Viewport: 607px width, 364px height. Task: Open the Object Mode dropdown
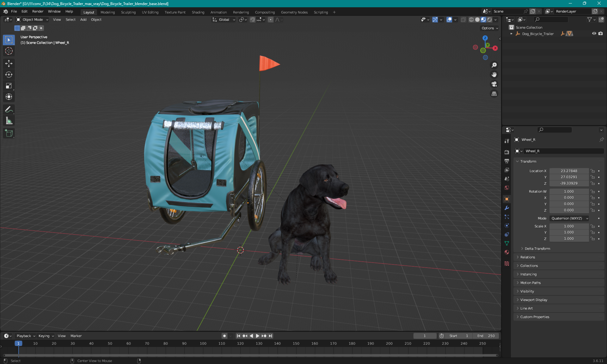pos(33,20)
